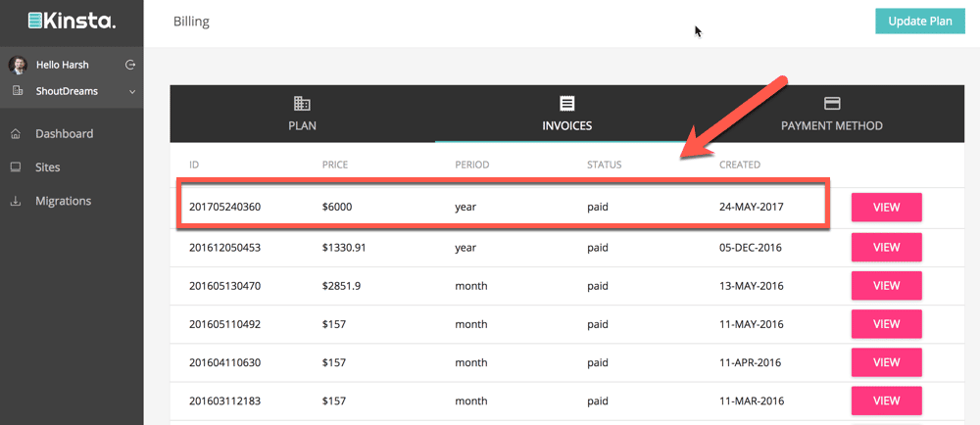Image resolution: width=980 pixels, height=425 pixels.
Task: Click the Kinsta logo
Action: click(71, 21)
